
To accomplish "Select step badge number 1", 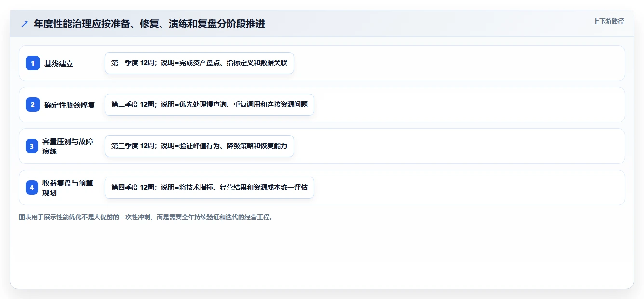I will [x=32, y=63].
